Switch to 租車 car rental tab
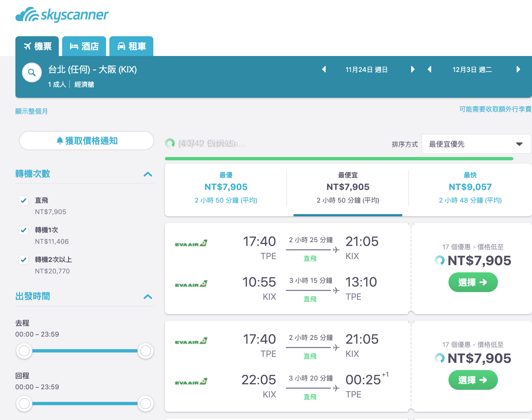The height and width of the screenshot is (420, 532). pyautogui.click(x=131, y=46)
